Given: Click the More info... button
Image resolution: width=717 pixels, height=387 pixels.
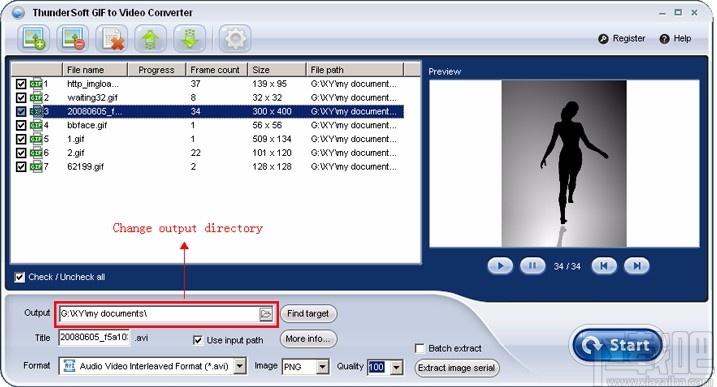Looking at the screenshot, I should tap(308, 339).
